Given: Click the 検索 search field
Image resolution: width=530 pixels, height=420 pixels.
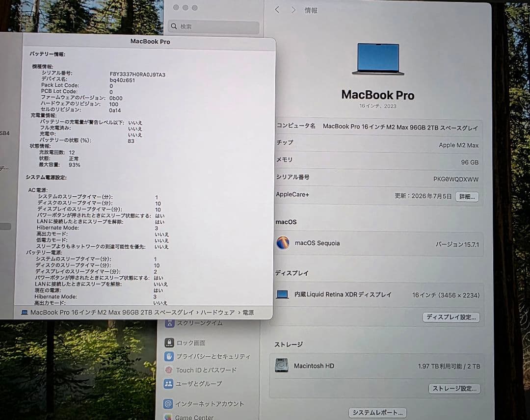Looking at the screenshot, I should [213, 26].
